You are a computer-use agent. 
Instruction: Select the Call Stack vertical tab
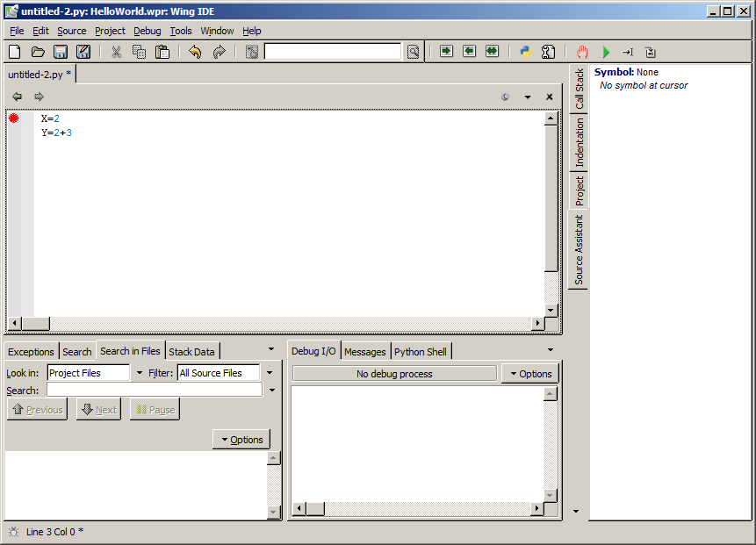pyautogui.click(x=580, y=90)
